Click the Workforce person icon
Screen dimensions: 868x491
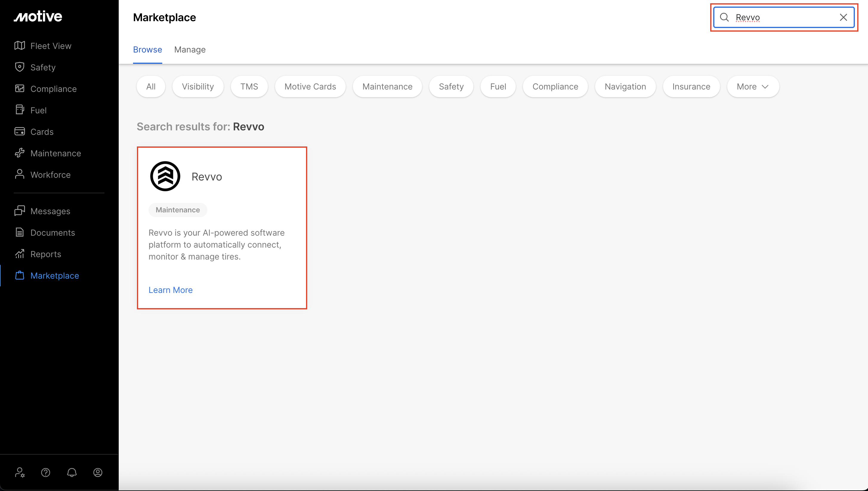click(x=20, y=174)
